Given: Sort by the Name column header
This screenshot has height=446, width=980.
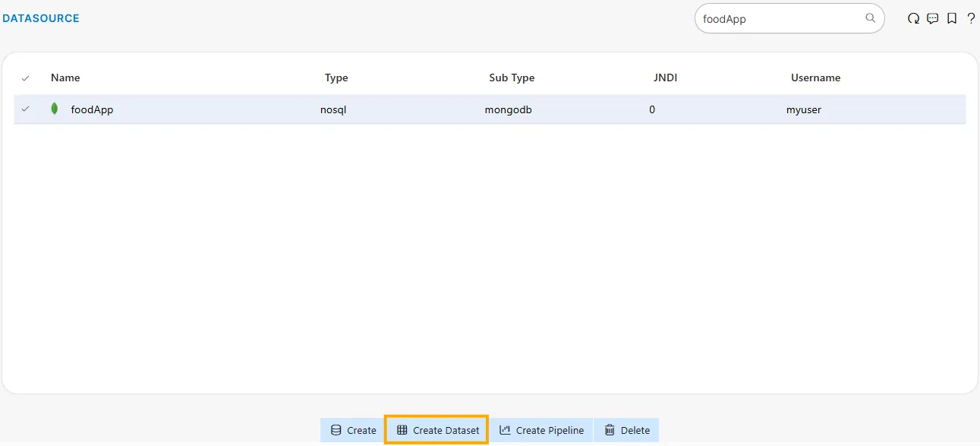Looking at the screenshot, I should click(x=65, y=77).
